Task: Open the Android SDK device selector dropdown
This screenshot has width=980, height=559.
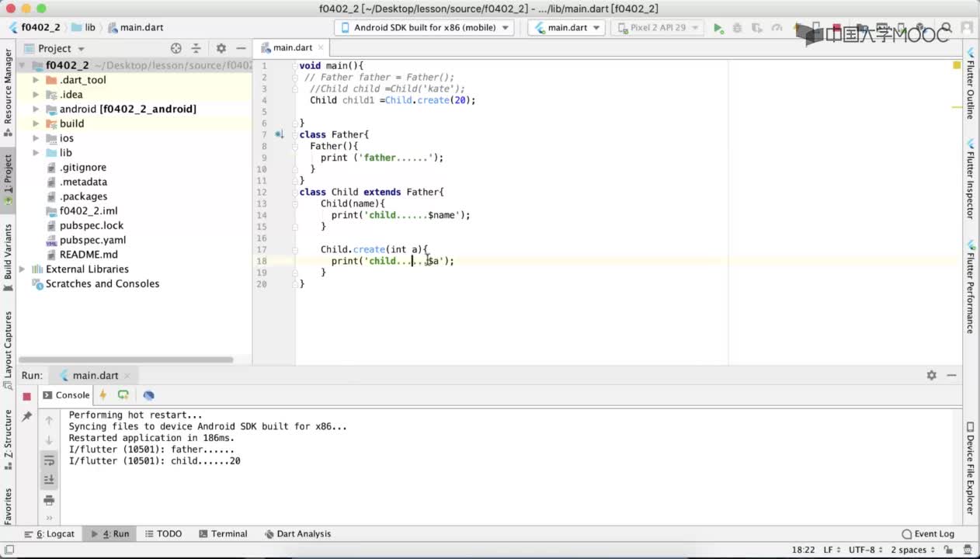Action: coord(424,27)
